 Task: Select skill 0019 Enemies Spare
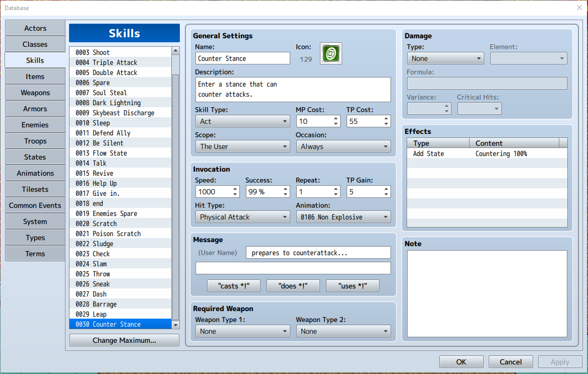coord(120,213)
